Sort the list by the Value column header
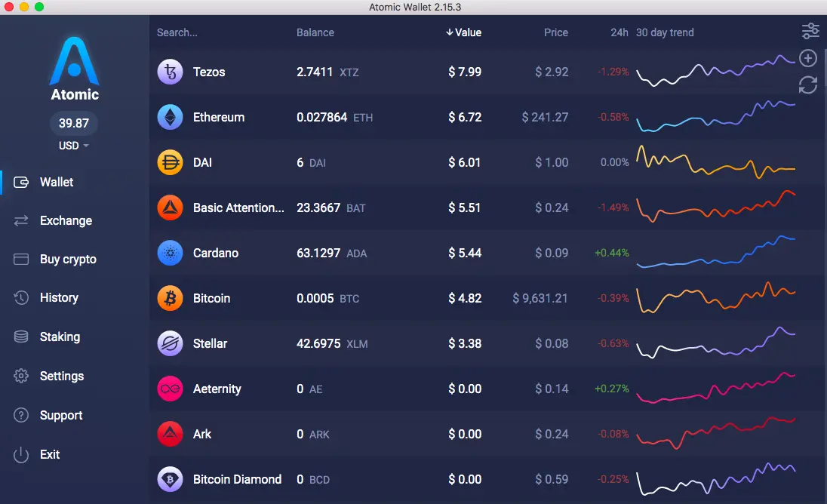The height and width of the screenshot is (504, 827). (463, 32)
